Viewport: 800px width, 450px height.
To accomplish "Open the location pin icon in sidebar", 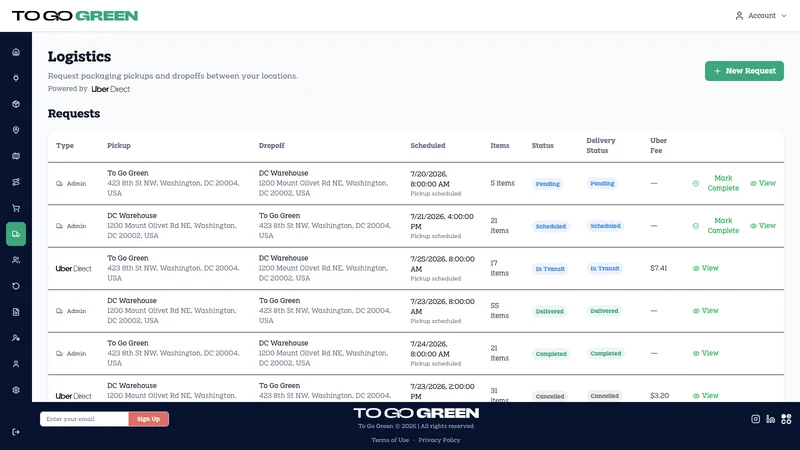I will [16, 130].
